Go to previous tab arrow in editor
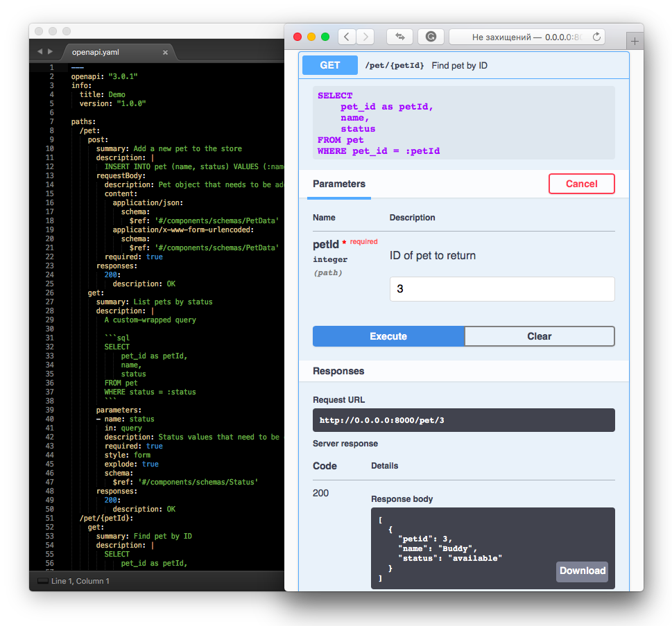Image resolution: width=672 pixels, height=626 pixels. pyautogui.click(x=40, y=51)
